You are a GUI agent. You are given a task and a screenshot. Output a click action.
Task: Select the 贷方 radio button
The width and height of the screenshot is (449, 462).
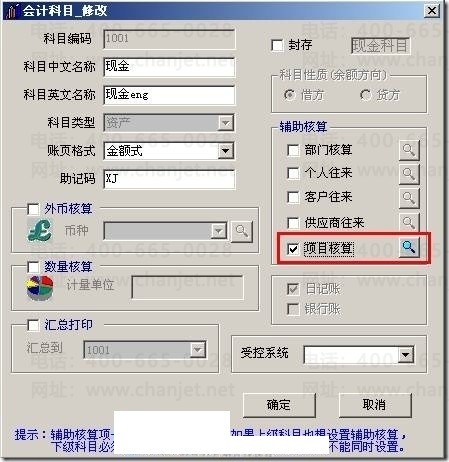(x=366, y=95)
